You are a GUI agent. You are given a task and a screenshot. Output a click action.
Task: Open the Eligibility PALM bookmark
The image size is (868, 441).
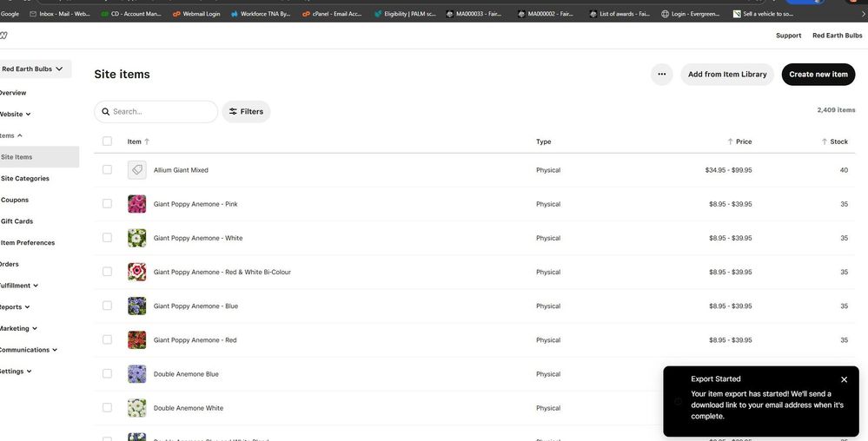coord(405,14)
